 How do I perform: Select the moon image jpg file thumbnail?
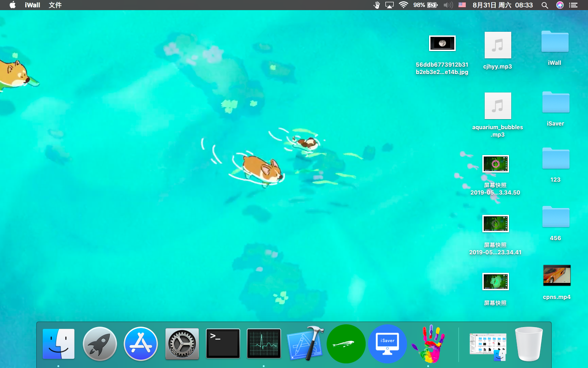click(442, 44)
